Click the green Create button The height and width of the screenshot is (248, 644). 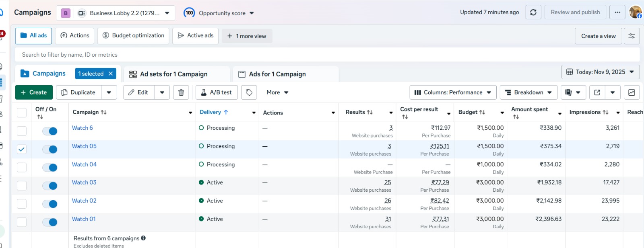click(x=34, y=92)
